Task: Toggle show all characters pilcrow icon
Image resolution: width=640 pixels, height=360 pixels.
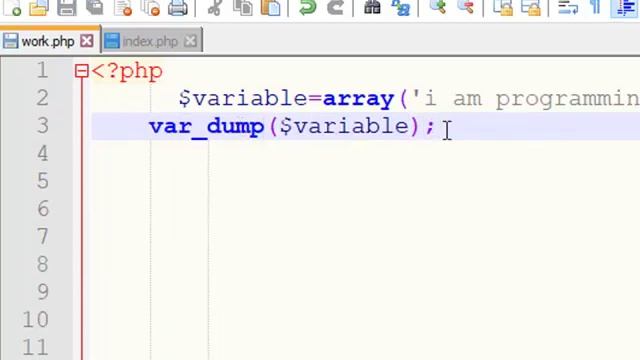Action: (x=596, y=7)
